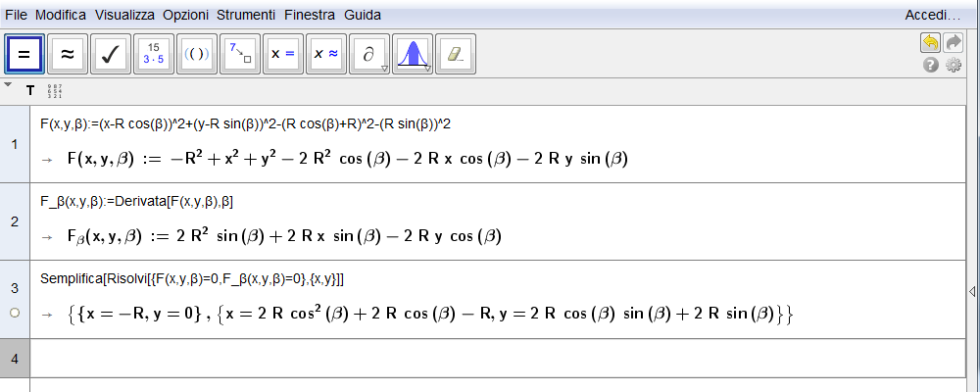Select the Delete eraser tool
This screenshot has width=980, height=392.
(456, 55)
